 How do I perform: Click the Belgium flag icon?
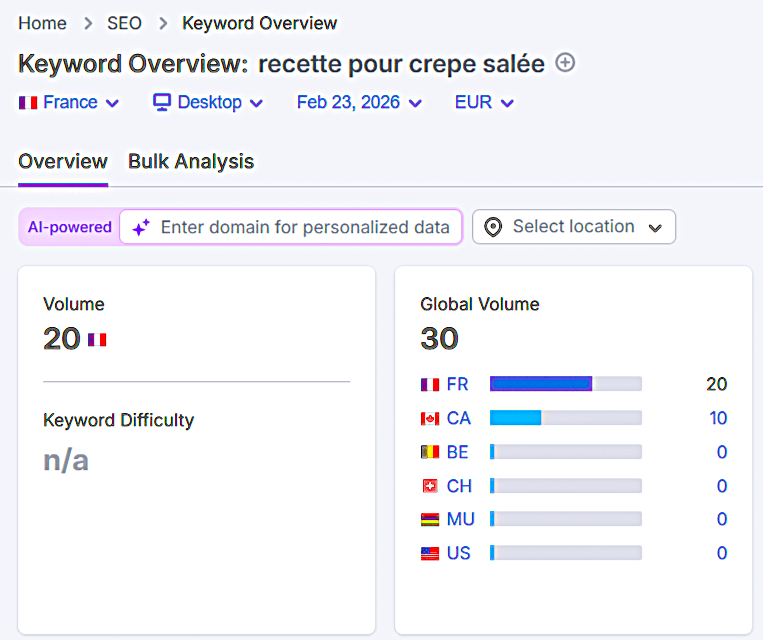coord(430,452)
